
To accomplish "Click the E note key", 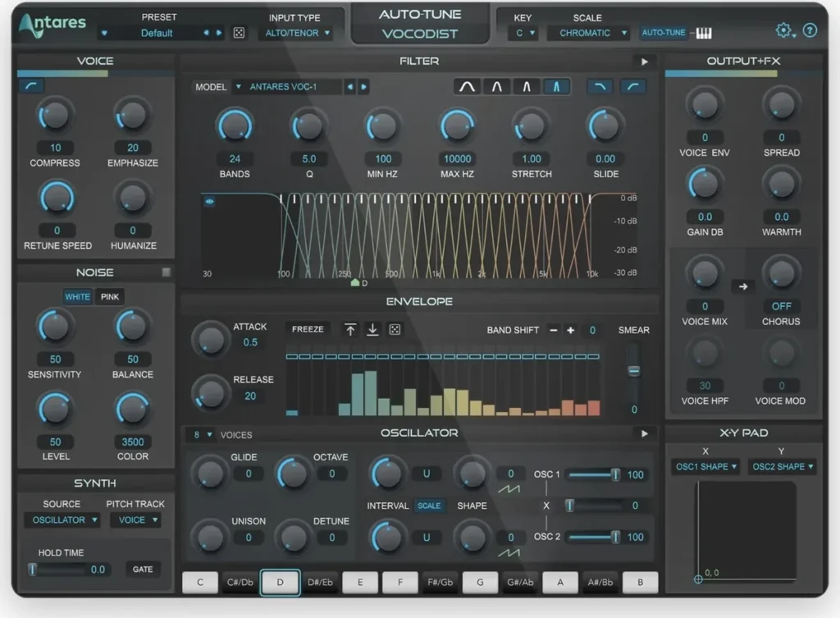I will (x=360, y=582).
